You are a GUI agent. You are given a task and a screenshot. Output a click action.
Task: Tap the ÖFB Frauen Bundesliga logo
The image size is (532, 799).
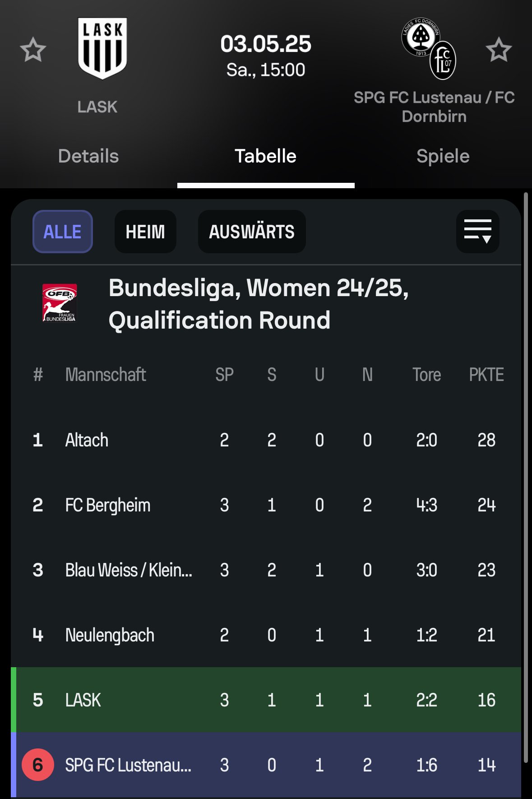pos(60,303)
